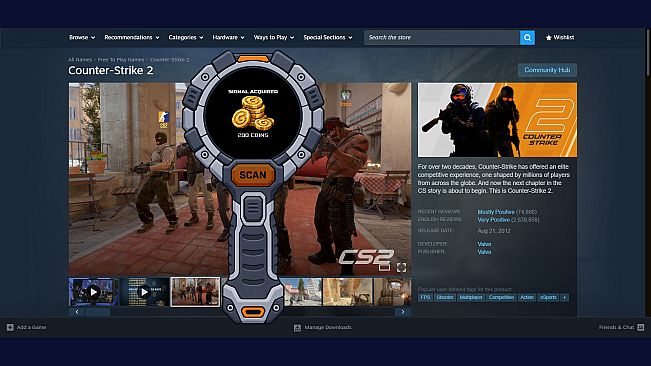Image resolution: width=651 pixels, height=366 pixels.
Task: Expand the Categories dropdown
Action: [x=186, y=37]
